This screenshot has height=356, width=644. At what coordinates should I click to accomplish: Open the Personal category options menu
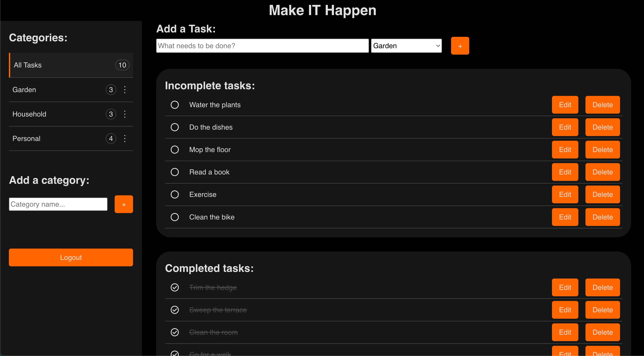pyautogui.click(x=125, y=138)
